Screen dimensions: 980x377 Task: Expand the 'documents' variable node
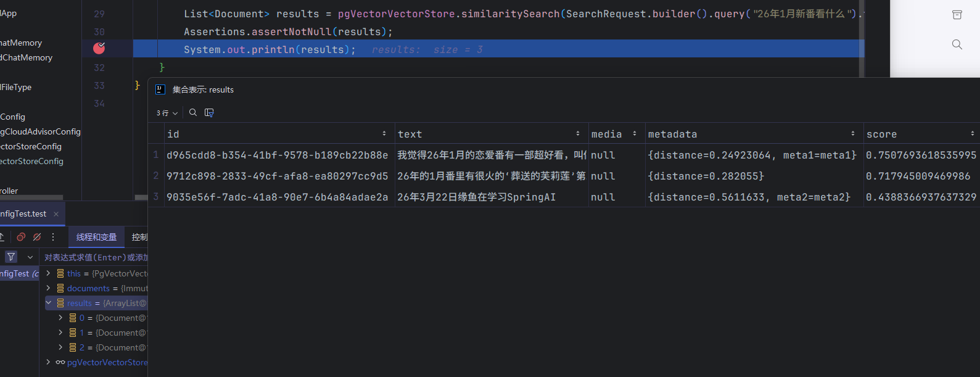48,288
